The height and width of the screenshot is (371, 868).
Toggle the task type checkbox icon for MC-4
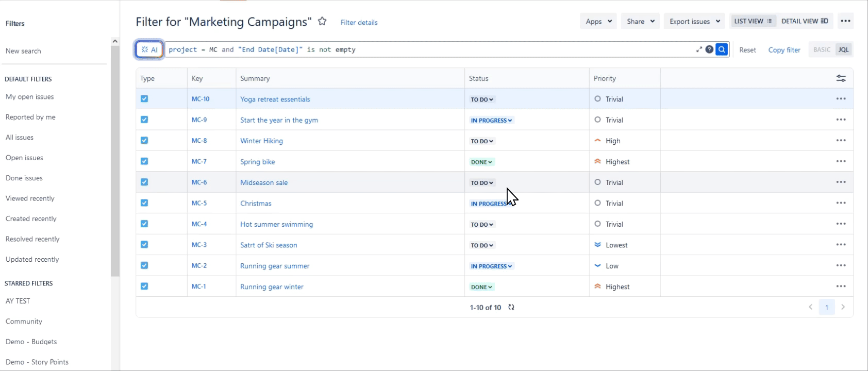144,224
